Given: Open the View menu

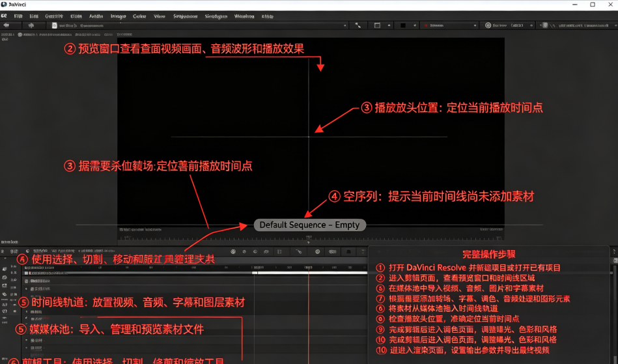Looking at the screenshot, I should (160, 16).
